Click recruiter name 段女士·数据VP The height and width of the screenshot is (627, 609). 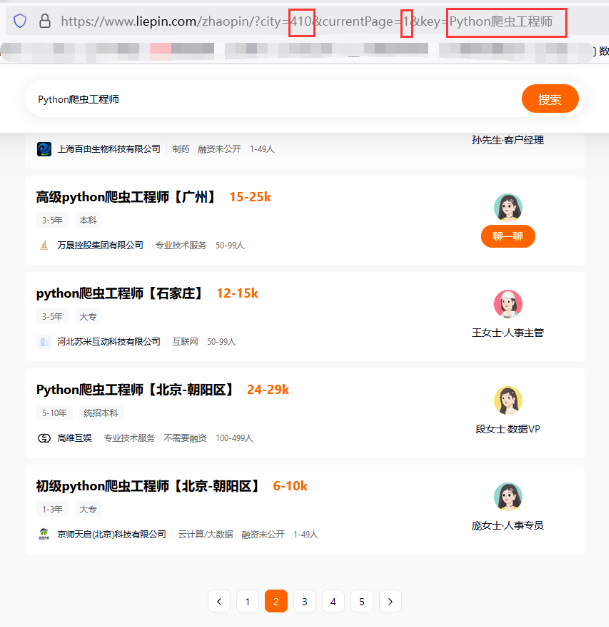pyautogui.click(x=508, y=429)
